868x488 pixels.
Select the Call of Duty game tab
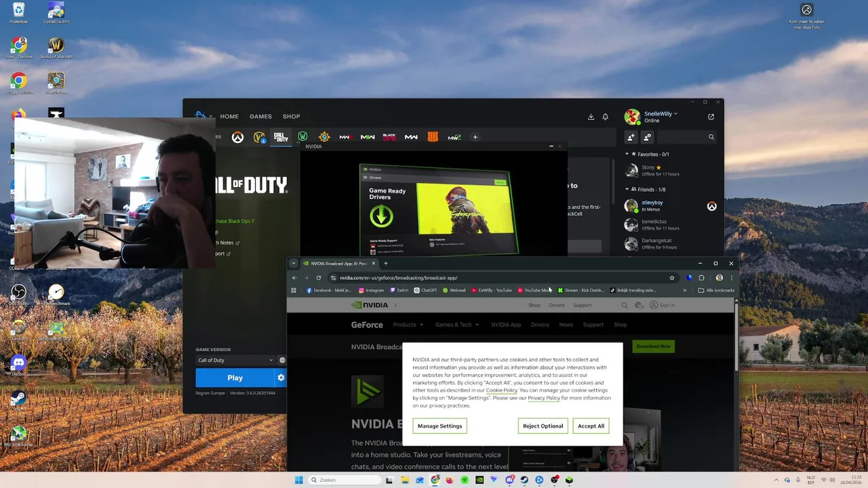281,137
